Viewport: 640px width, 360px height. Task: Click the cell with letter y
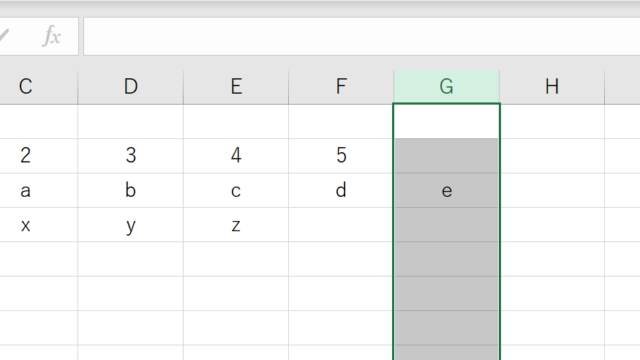point(131,225)
